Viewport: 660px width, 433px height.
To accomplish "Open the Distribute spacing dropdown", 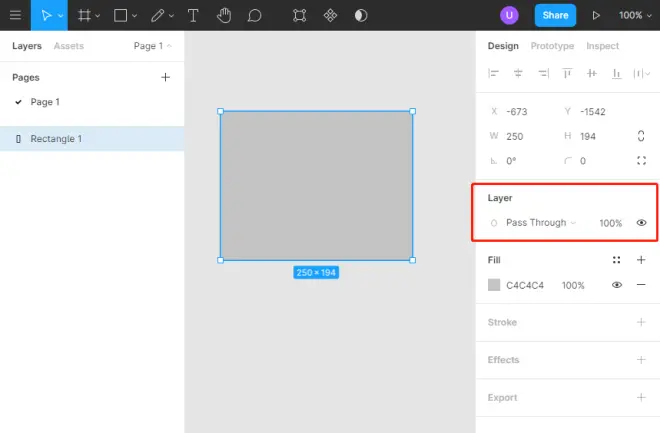I will [641, 74].
